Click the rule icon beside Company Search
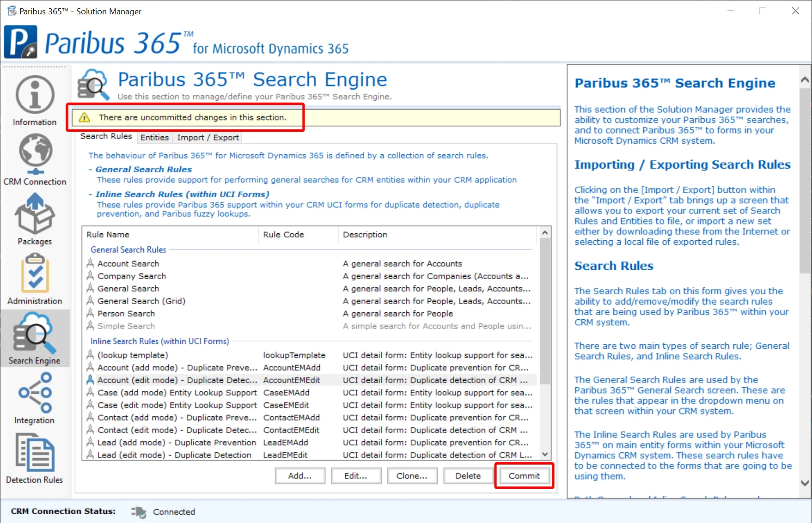812x523 pixels. coord(90,276)
